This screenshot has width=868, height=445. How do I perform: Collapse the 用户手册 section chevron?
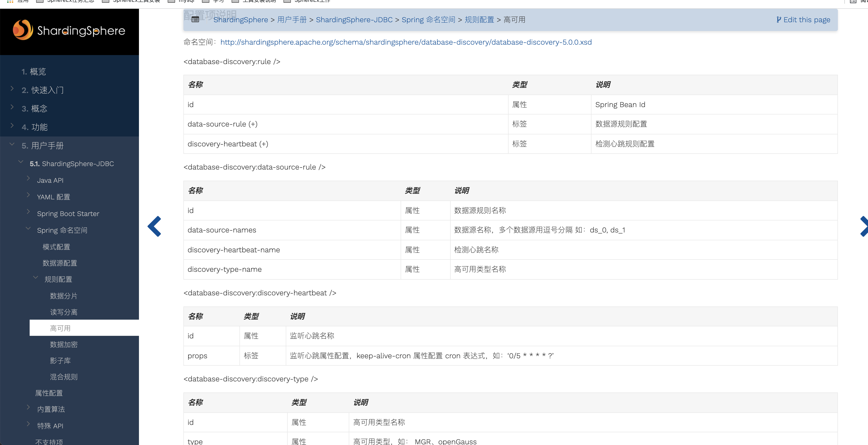pyautogui.click(x=12, y=144)
